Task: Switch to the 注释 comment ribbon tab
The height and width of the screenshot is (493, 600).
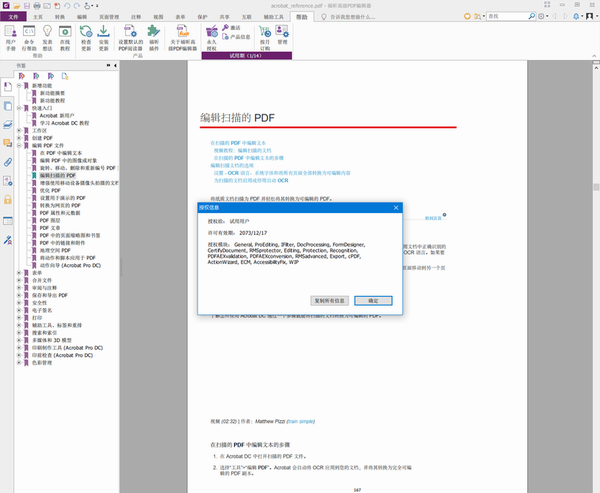Action: pyautogui.click(x=136, y=17)
